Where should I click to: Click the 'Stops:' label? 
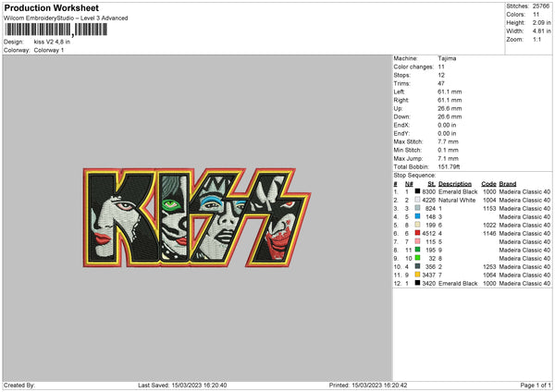coord(402,75)
